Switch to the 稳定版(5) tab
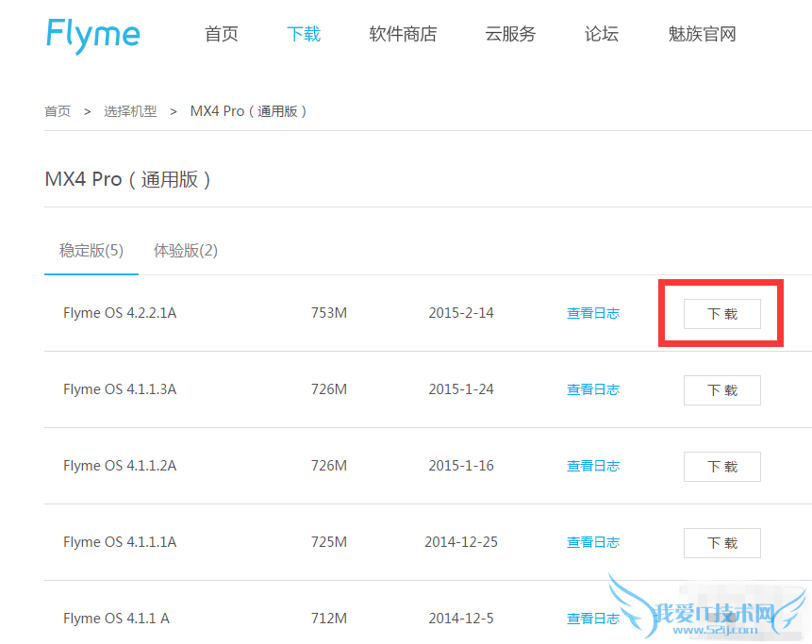This screenshot has height=644, width=812. (91, 251)
